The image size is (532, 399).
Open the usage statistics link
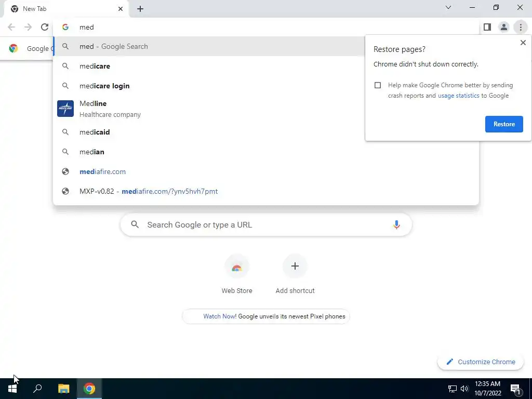[458, 96]
